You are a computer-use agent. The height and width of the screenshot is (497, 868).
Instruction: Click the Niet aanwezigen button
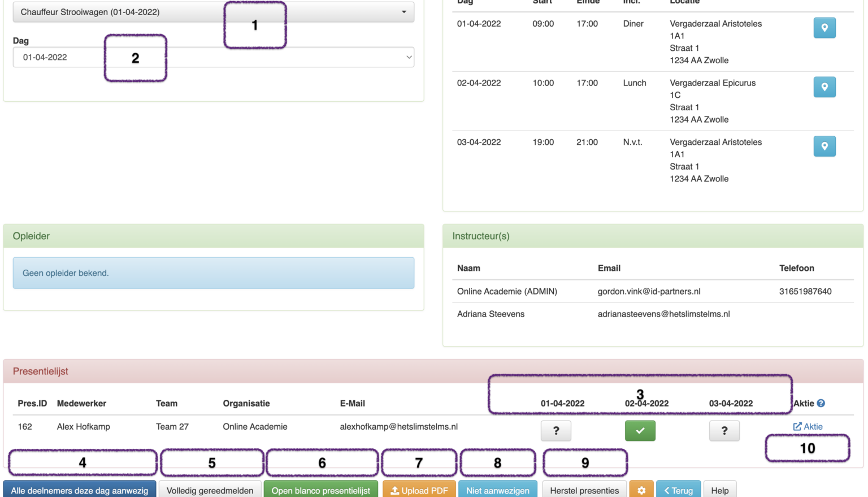498,490
